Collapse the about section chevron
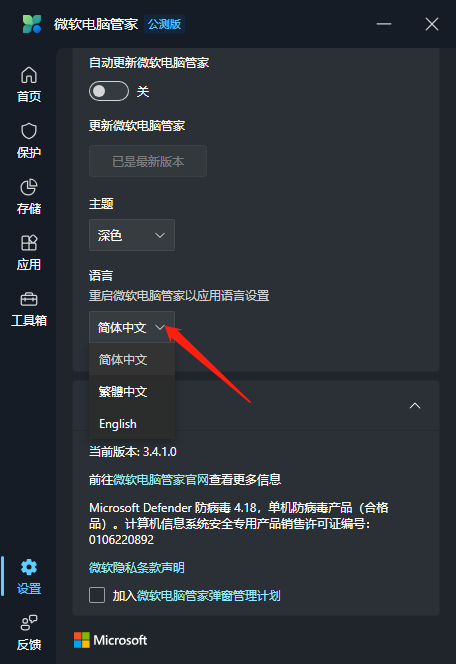The height and width of the screenshot is (664, 456). click(x=415, y=406)
